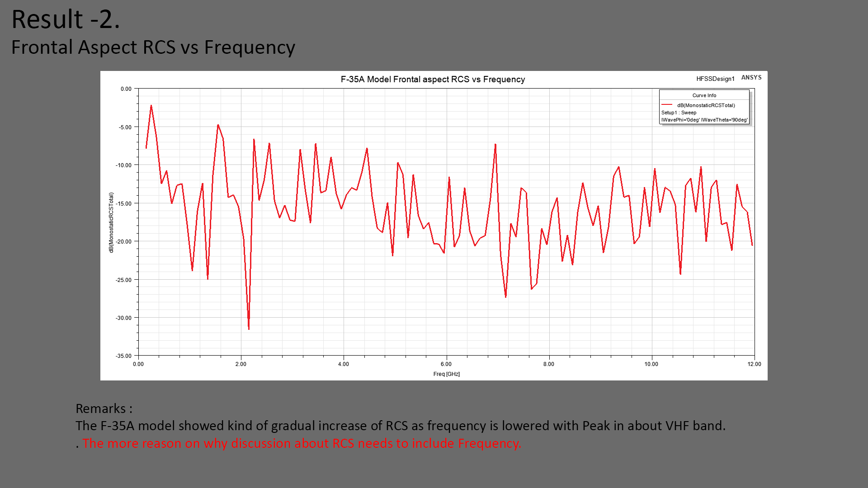Click 'Setup1 : Sweep' legend text
868x488 pixels.
tap(679, 113)
